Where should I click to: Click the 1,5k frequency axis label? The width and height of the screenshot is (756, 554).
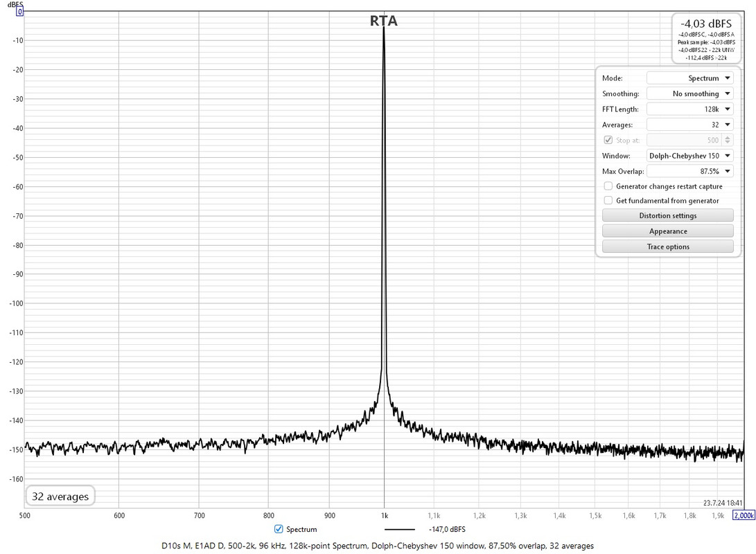595,515
